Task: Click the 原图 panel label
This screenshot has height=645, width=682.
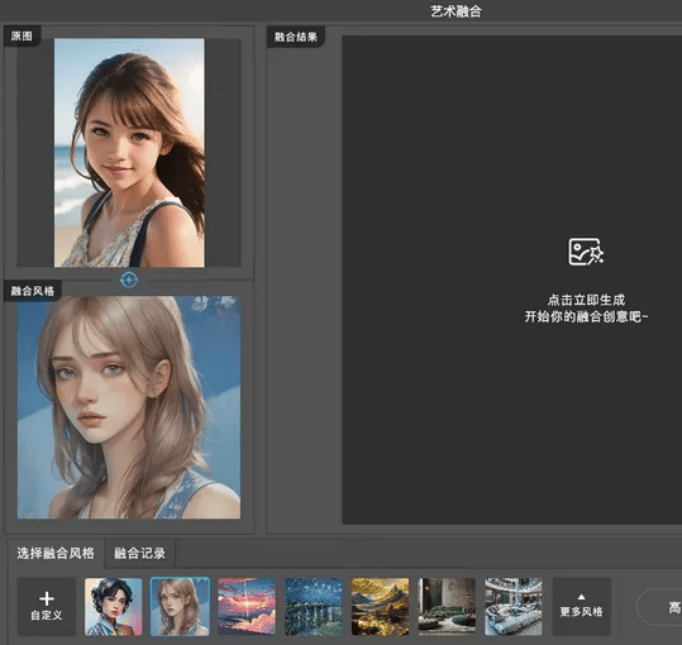Action: pos(22,36)
